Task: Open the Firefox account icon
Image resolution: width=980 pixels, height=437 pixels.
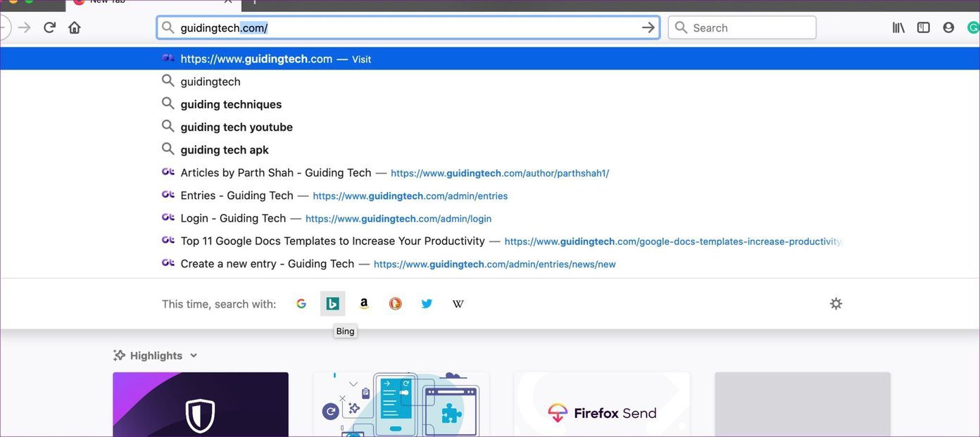Action: click(x=948, y=27)
